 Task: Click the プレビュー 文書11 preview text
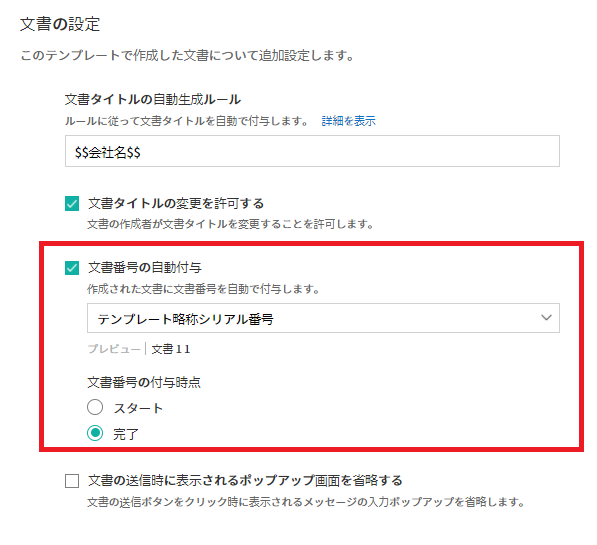click(x=139, y=349)
